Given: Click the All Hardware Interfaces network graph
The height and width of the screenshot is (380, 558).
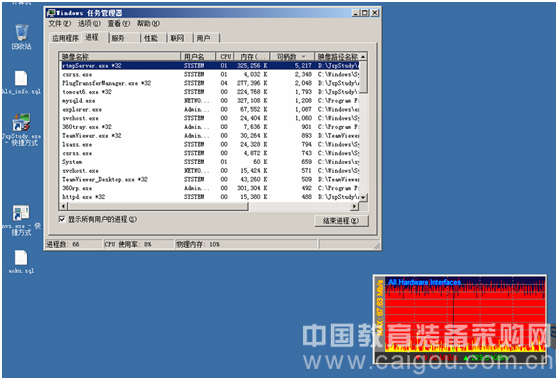Looking at the screenshot, I should point(460,318).
